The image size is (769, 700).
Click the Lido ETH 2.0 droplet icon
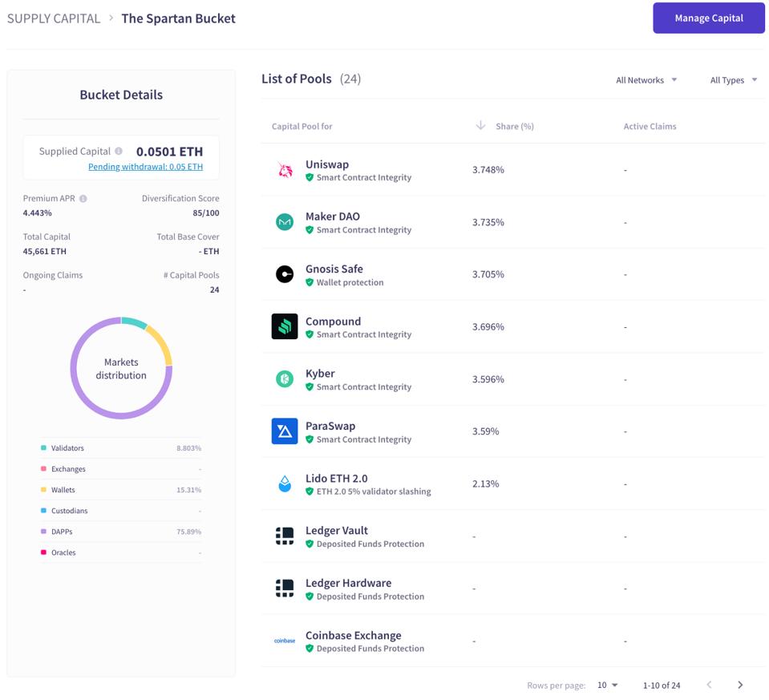[x=285, y=484]
